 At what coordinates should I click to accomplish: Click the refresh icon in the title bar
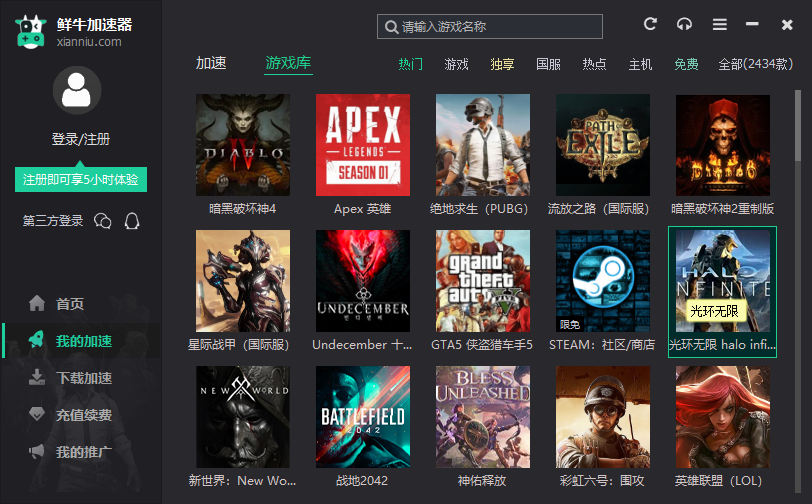pos(650,24)
